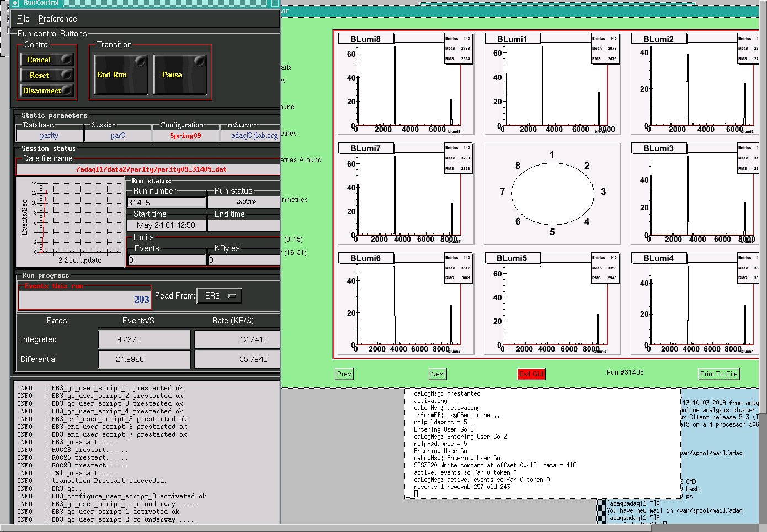Click the Run status active field
The image size is (767, 532).
(x=244, y=202)
